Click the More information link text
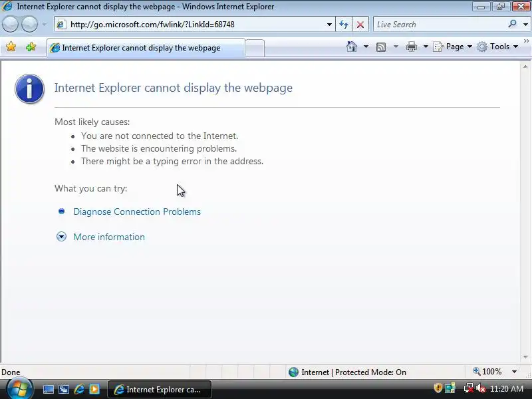 pos(109,237)
